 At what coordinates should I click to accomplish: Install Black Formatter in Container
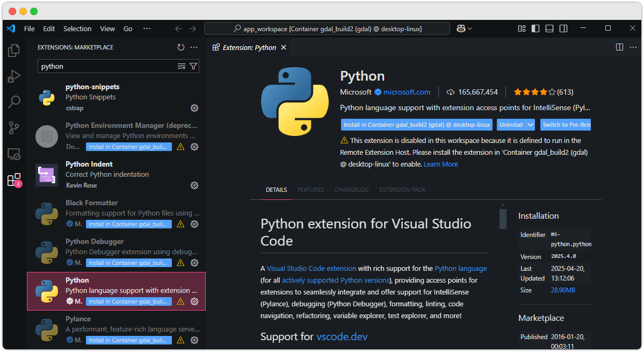coord(128,224)
